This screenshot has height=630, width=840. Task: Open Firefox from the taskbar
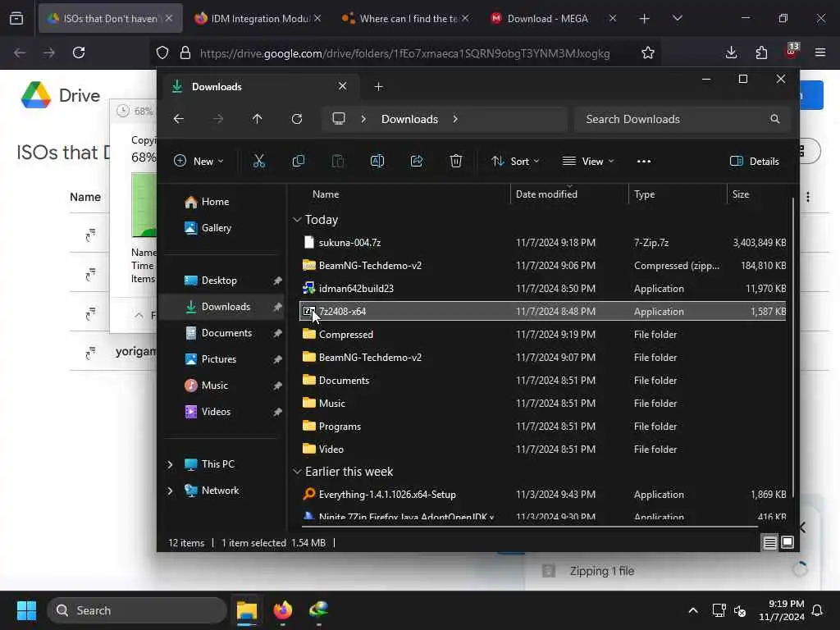[x=283, y=610]
